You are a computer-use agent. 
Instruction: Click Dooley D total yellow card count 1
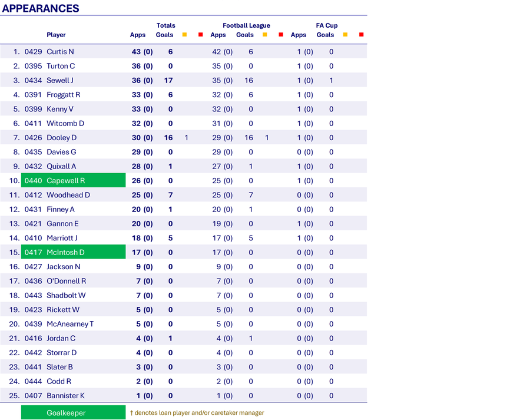(186, 138)
